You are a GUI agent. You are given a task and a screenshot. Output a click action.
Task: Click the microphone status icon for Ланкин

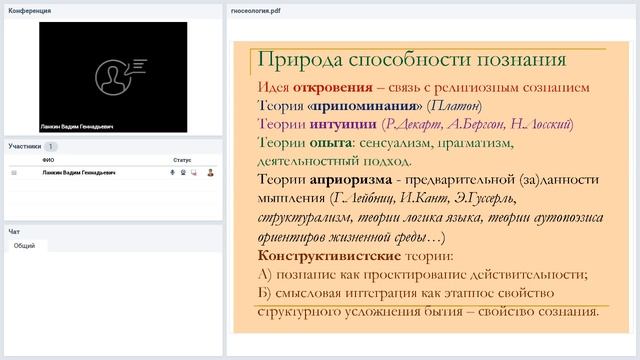[172, 173]
